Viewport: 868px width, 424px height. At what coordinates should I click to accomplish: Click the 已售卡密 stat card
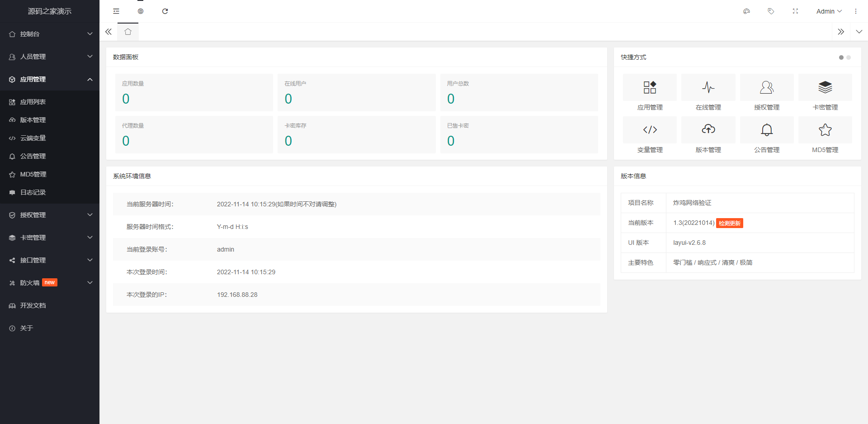pos(519,134)
